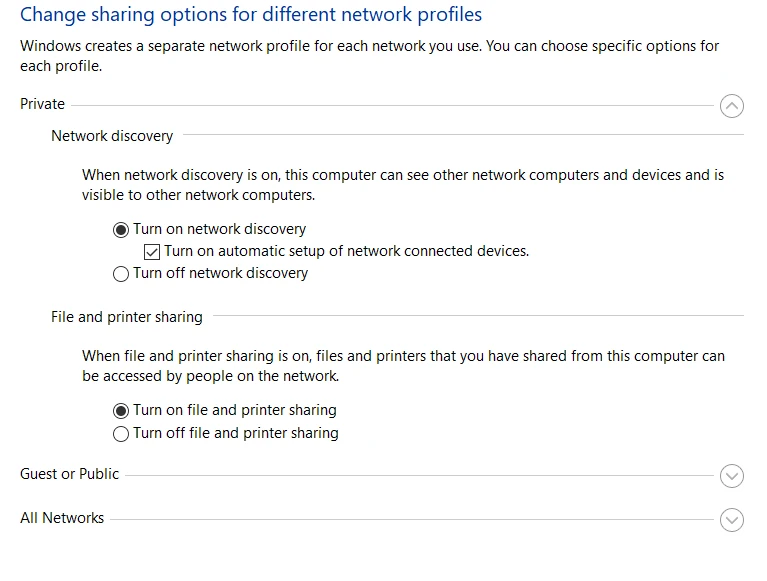
Task: Uncheck automatic setup of network connected devices checkbox
Action: (152, 252)
